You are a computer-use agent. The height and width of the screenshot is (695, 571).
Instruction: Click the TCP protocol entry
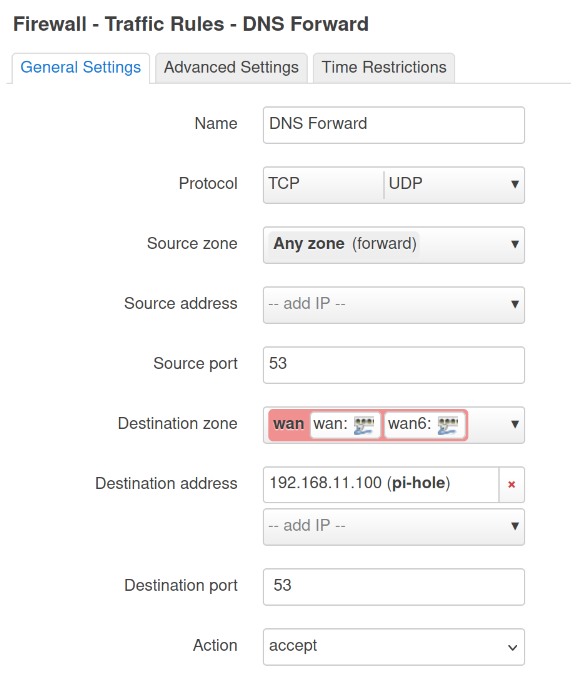284,184
